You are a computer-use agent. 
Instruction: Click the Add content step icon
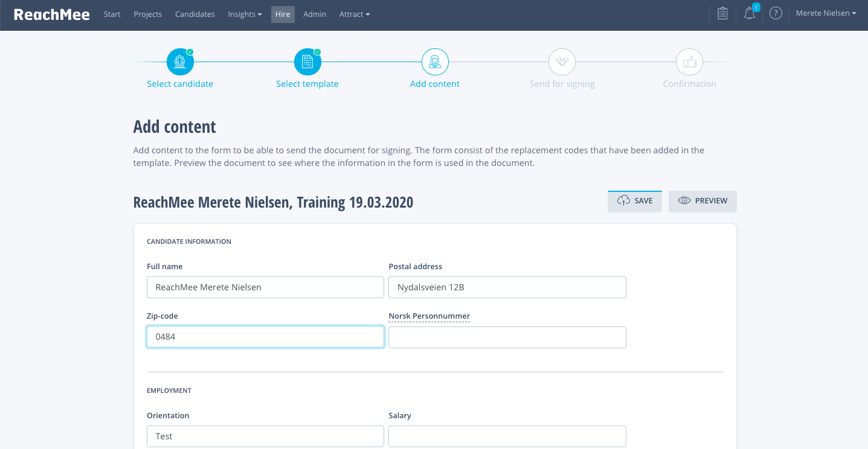tap(435, 62)
